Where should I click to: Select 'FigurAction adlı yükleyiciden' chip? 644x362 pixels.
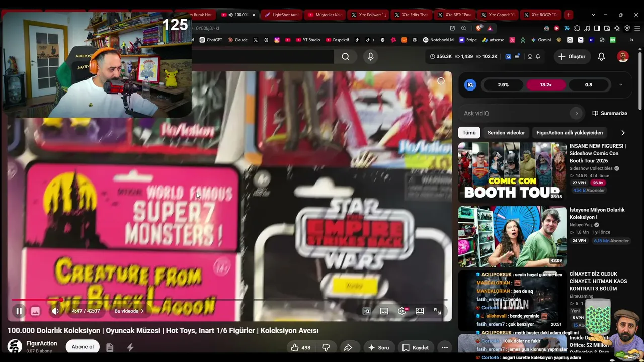(570, 133)
